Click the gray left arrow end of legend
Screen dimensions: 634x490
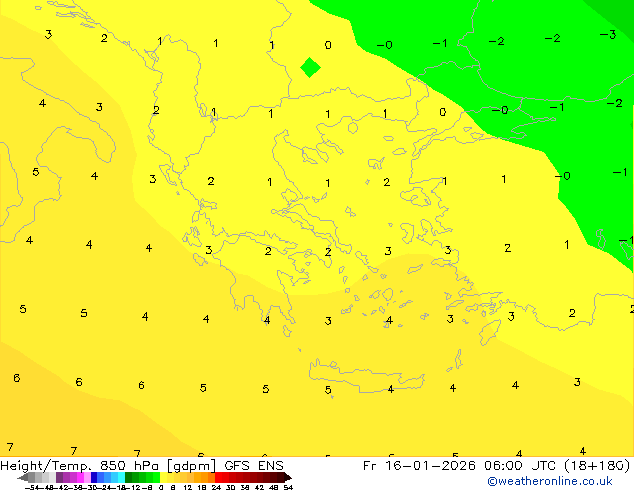click(x=23, y=477)
